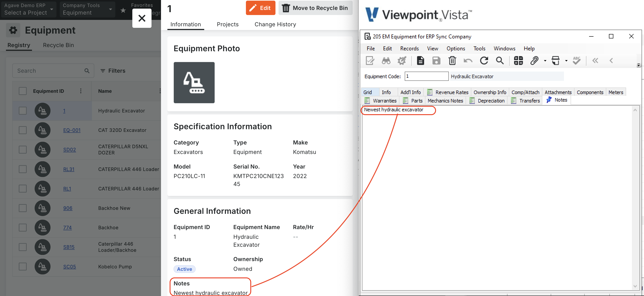
Task: Click the excavator icon for EQ-001 row
Action: pyautogui.click(x=43, y=130)
